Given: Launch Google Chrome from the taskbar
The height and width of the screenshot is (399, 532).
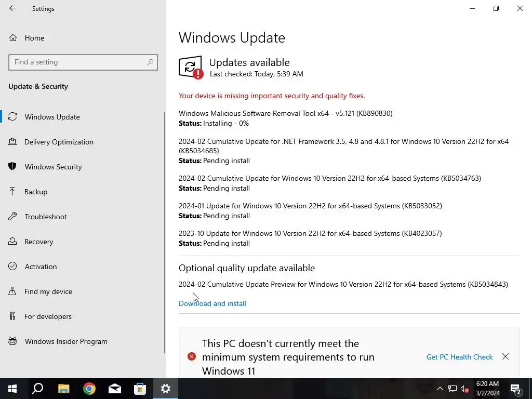Looking at the screenshot, I should pyautogui.click(x=89, y=389).
